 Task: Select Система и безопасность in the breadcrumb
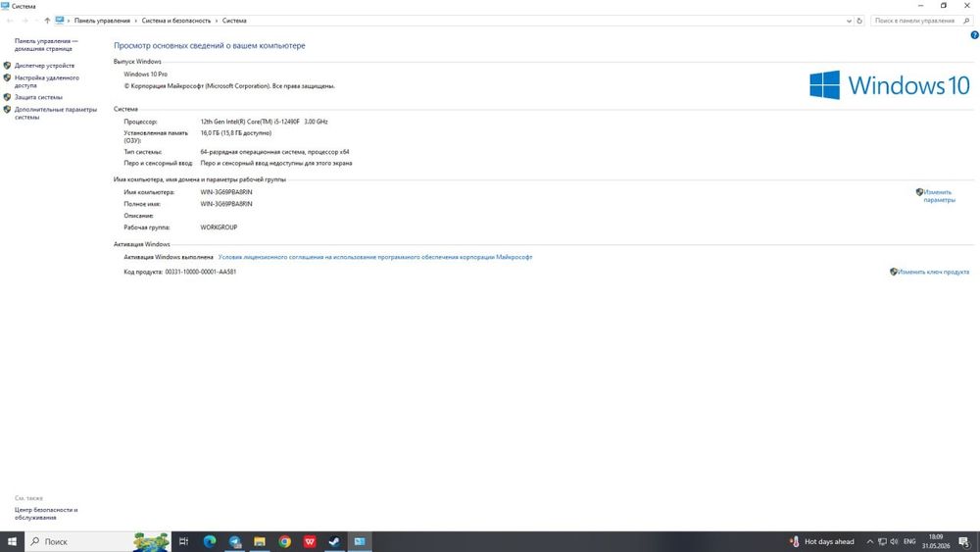pos(176,21)
